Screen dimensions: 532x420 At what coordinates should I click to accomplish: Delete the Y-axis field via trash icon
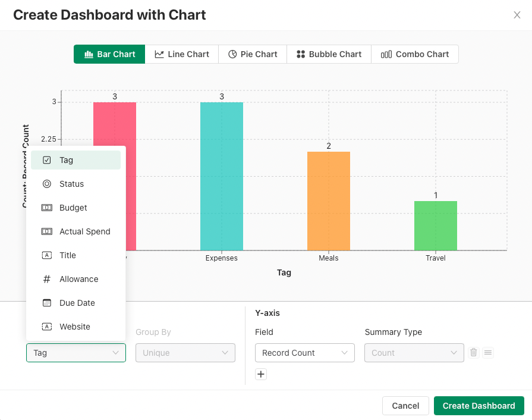pos(474,352)
